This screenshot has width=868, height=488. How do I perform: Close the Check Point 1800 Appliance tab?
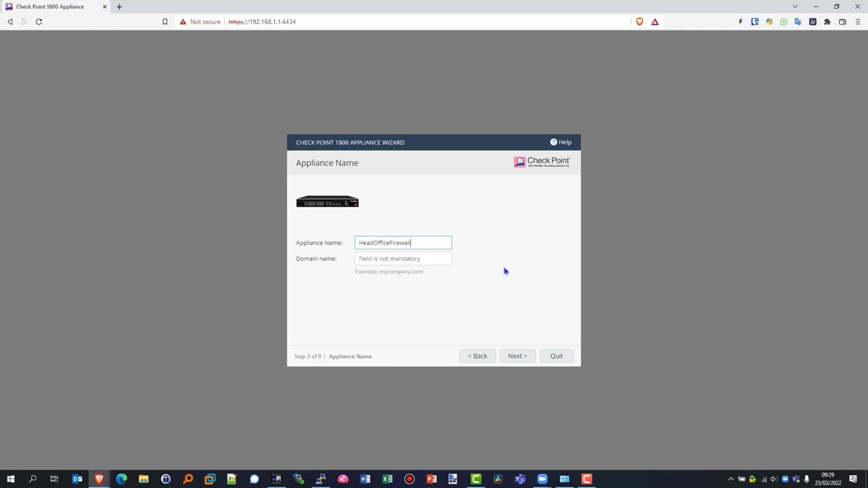tap(104, 7)
